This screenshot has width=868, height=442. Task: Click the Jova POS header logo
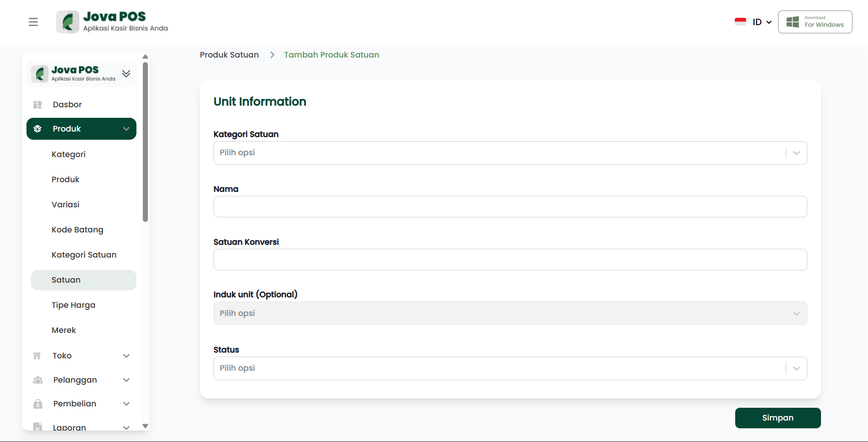pos(112,22)
